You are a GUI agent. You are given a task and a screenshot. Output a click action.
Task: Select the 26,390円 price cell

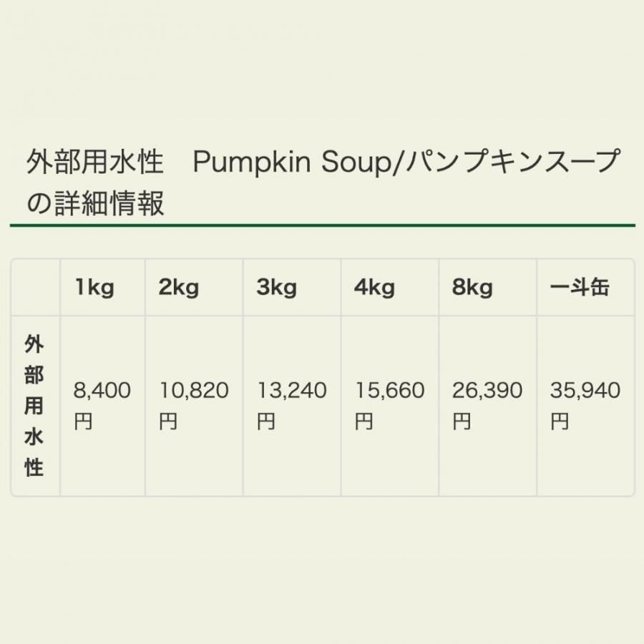click(x=487, y=406)
